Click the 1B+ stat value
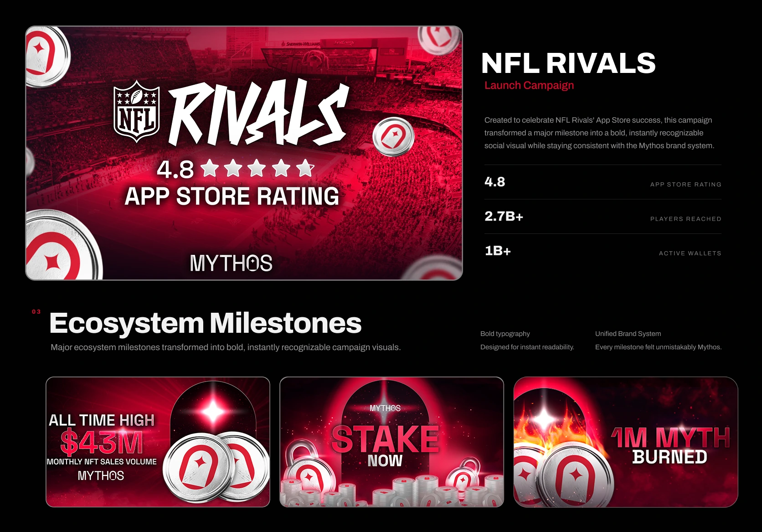This screenshot has width=762, height=532. coord(498,251)
